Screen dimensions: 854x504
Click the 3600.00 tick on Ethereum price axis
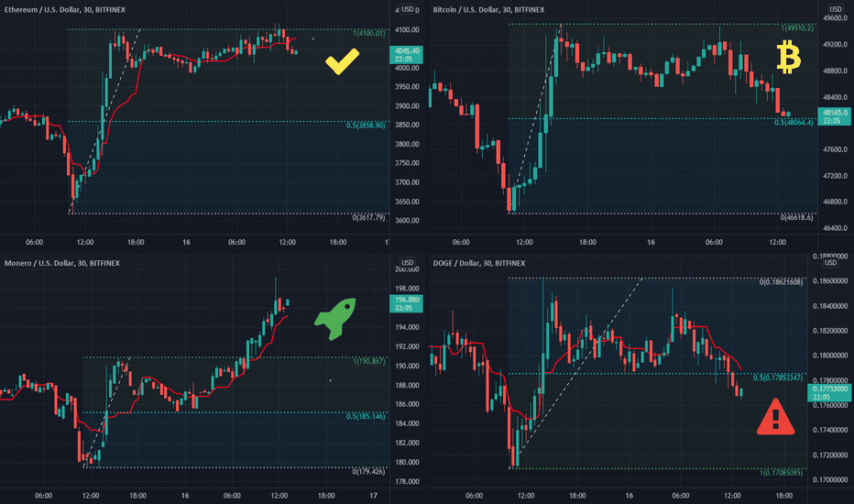pyautogui.click(x=408, y=220)
